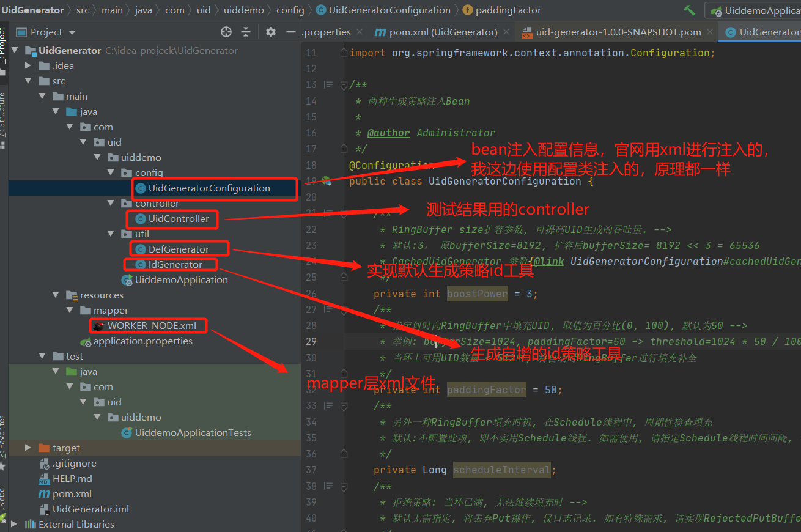Image resolution: width=801 pixels, height=532 pixels.
Task: Fold the import block at line 11
Action: [x=343, y=53]
